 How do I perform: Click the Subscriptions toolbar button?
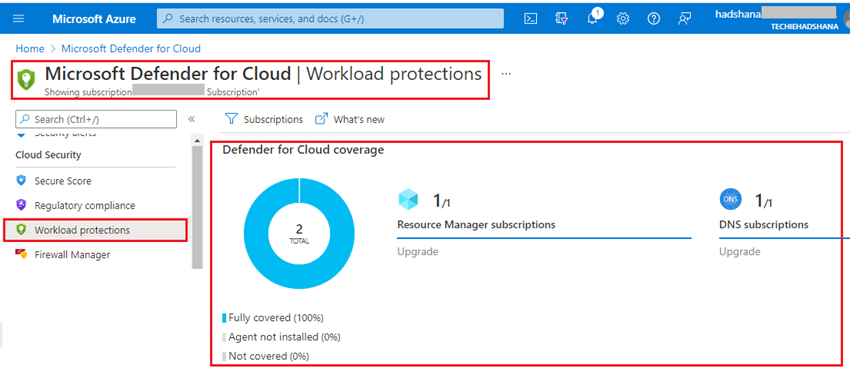pos(264,119)
